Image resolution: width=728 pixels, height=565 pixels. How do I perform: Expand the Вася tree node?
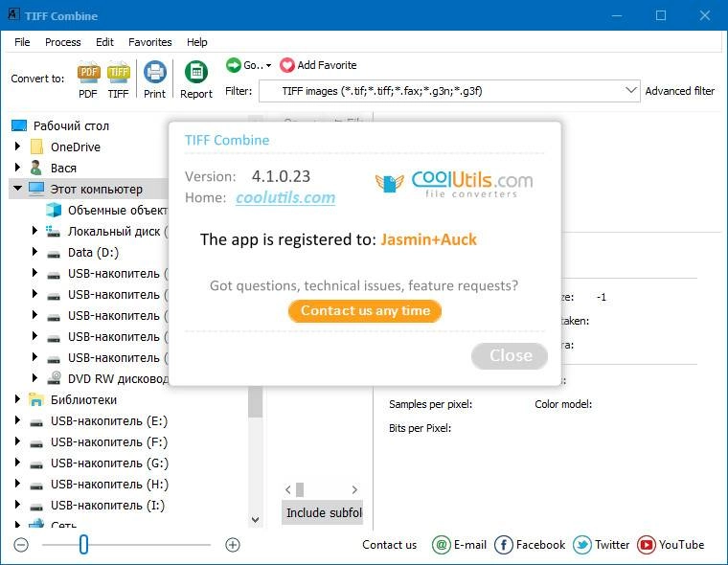coord(17,168)
